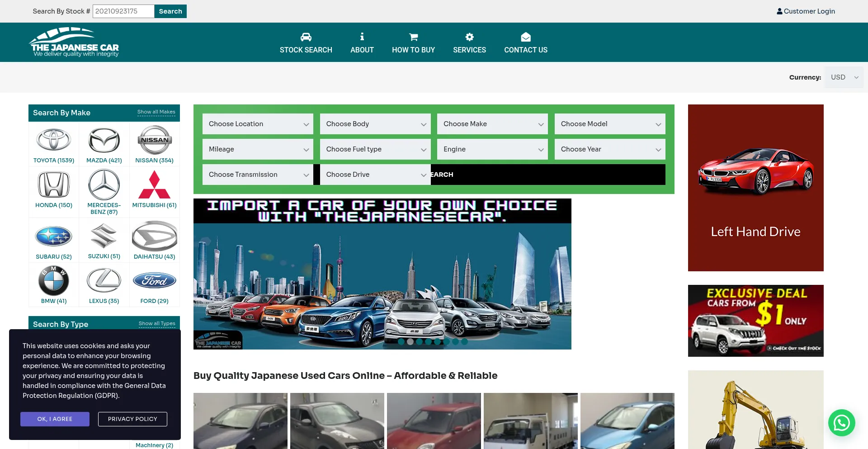Click the Mazda logo icon
This screenshot has height=449, width=868.
[x=104, y=140]
